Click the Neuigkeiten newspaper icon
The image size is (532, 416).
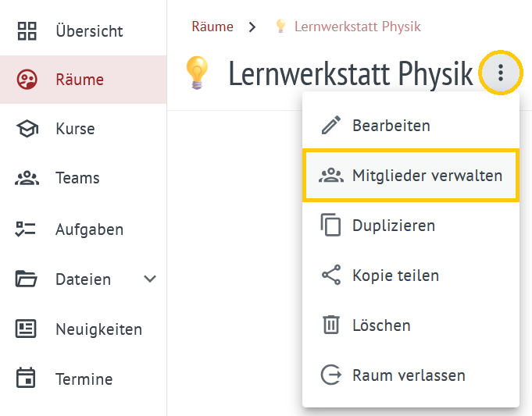click(26, 329)
